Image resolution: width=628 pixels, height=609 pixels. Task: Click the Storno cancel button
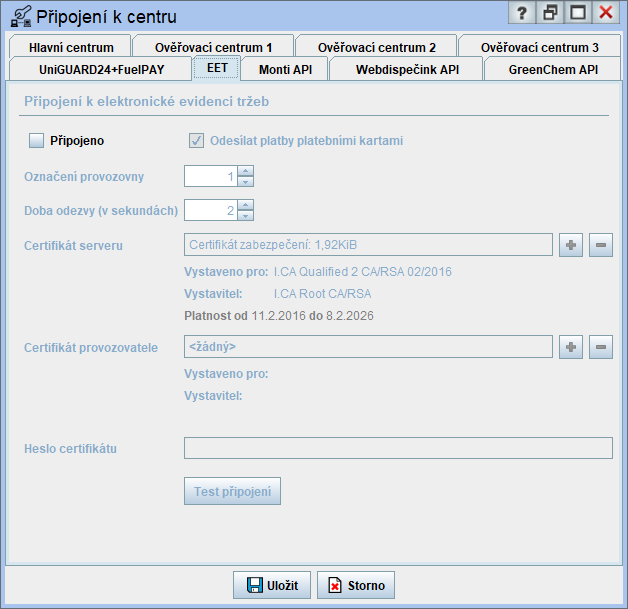(357, 585)
